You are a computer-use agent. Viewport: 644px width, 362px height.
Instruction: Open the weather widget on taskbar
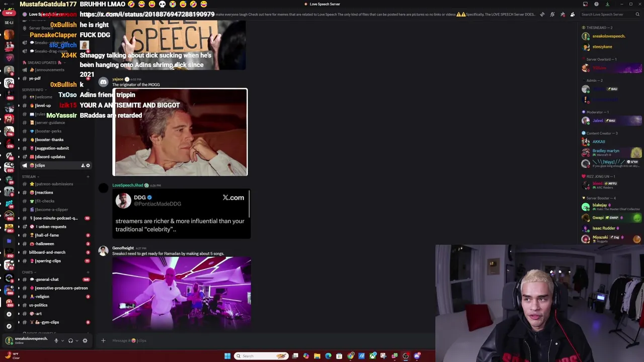13,356
